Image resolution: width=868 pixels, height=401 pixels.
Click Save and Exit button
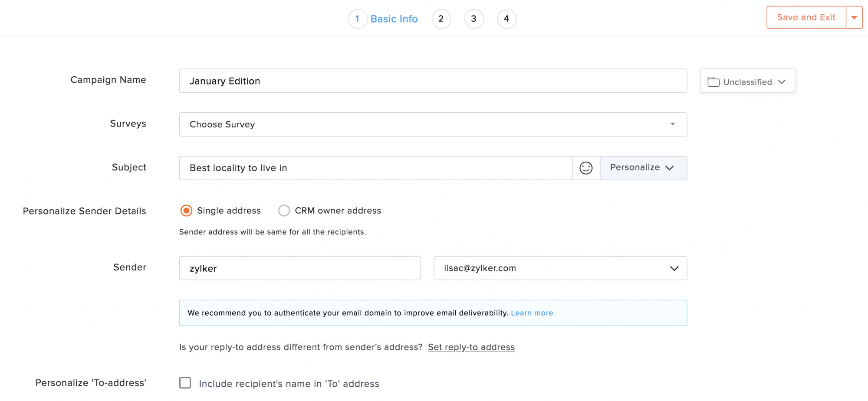(x=806, y=18)
